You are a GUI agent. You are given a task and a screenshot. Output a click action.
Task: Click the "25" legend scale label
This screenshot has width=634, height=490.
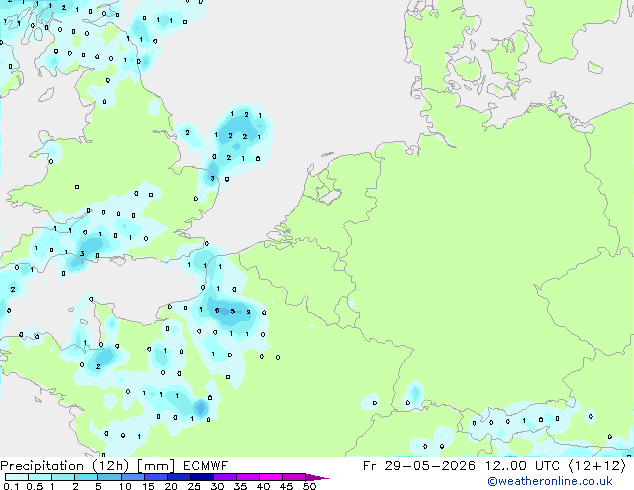[x=194, y=486]
